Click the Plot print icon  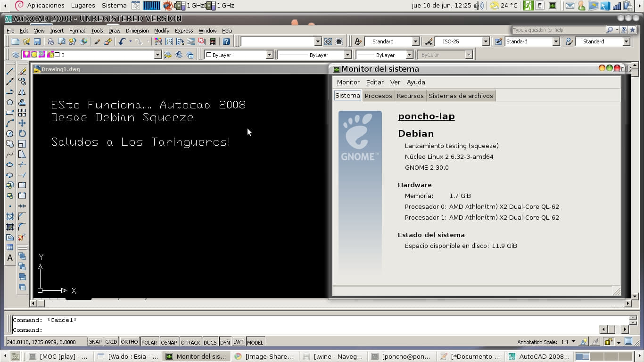[51, 41]
